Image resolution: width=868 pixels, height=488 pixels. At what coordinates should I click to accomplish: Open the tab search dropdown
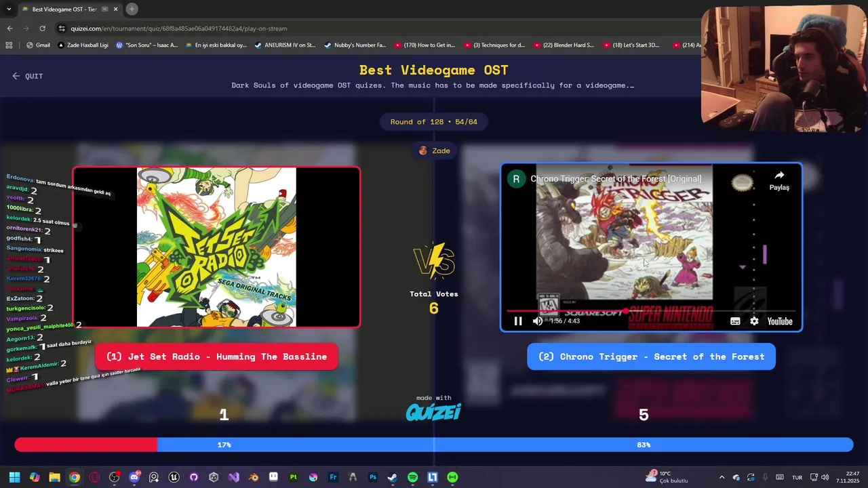coord(8,9)
